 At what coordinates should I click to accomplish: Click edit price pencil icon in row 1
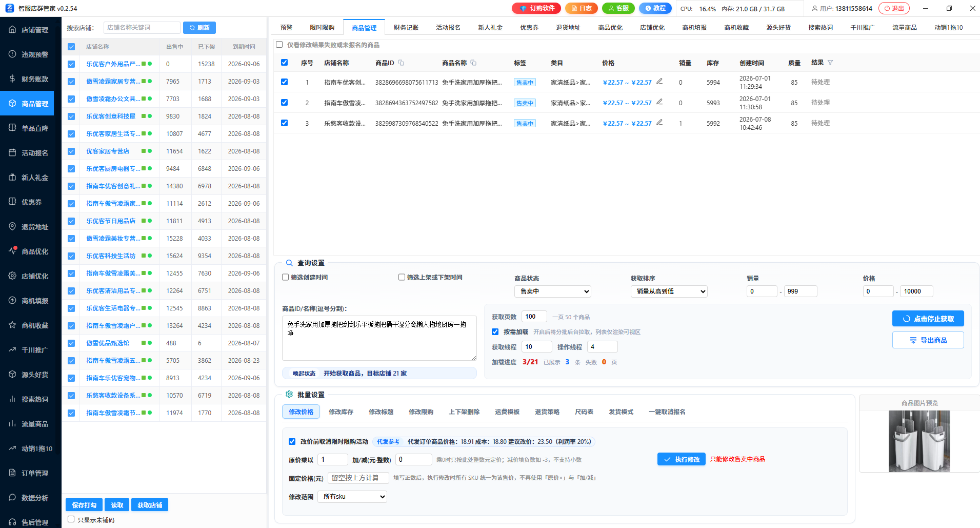[x=659, y=81]
